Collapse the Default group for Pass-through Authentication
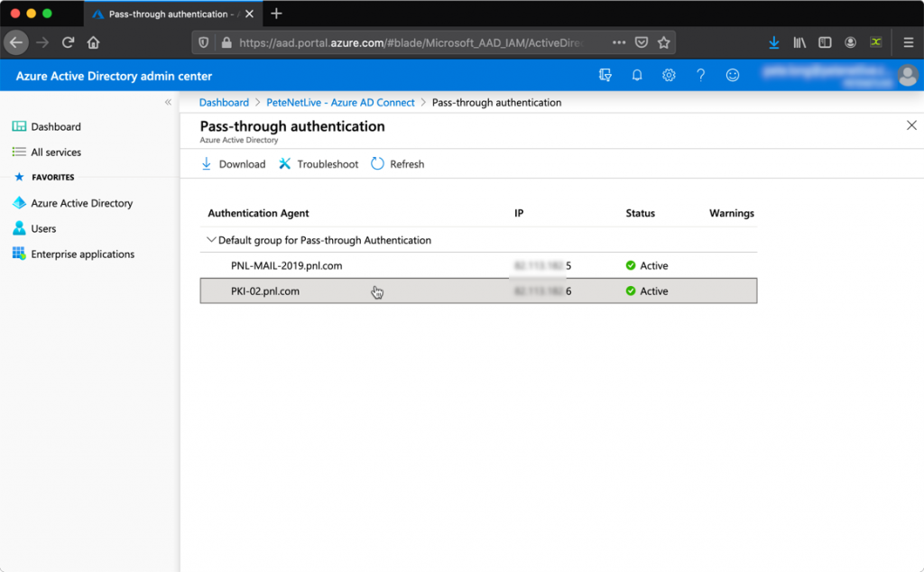Image resolution: width=924 pixels, height=572 pixels. [211, 240]
